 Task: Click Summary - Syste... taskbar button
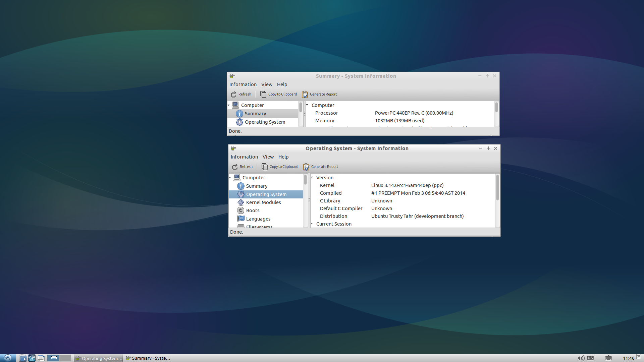click(x=148, y=358)
